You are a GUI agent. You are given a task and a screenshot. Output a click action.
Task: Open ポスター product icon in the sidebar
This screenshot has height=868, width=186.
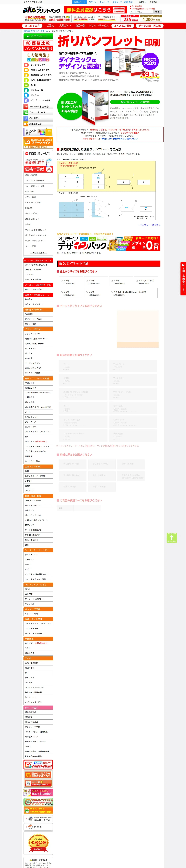pos(38,95)
